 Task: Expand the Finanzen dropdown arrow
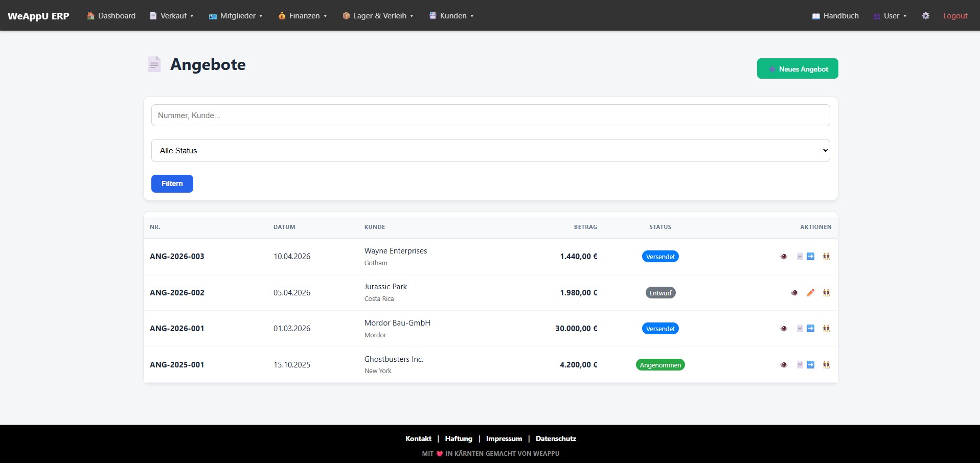pyautogui.click(x=325, y=16)
